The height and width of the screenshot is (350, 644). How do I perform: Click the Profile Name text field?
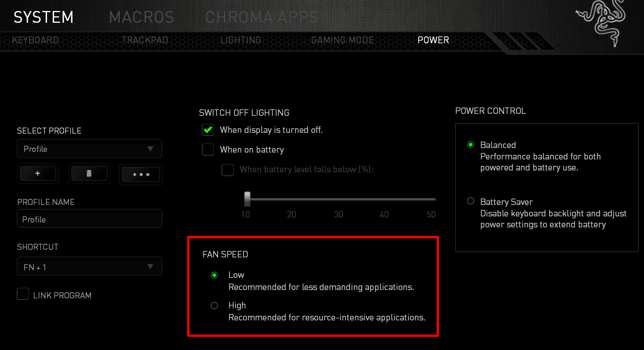(x=90, y=219)
